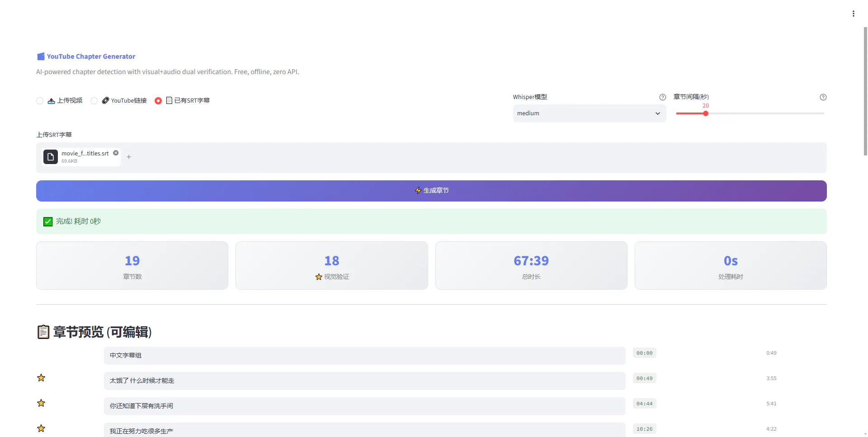This screenshot has width=868, height=437.
Task: Add another SRT file with plus icon
Action: [129, 157]
